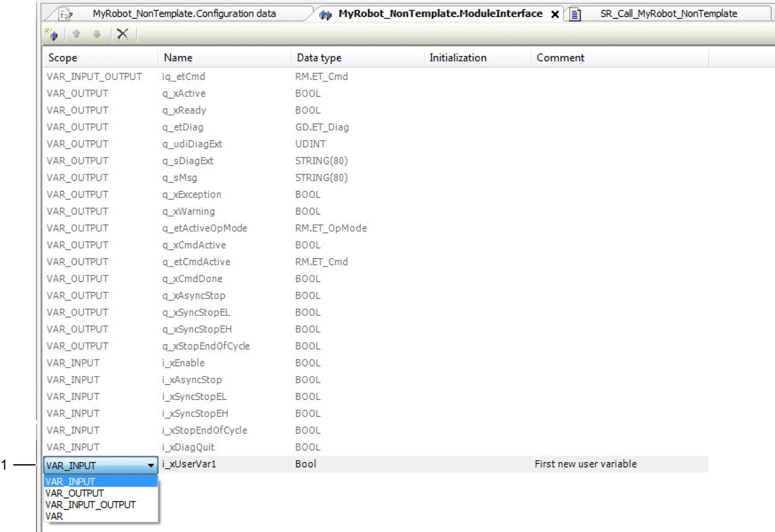This screenshot has height=532, width=775.
Task: Click the move up arrow icon
Action: coord(76,34)
